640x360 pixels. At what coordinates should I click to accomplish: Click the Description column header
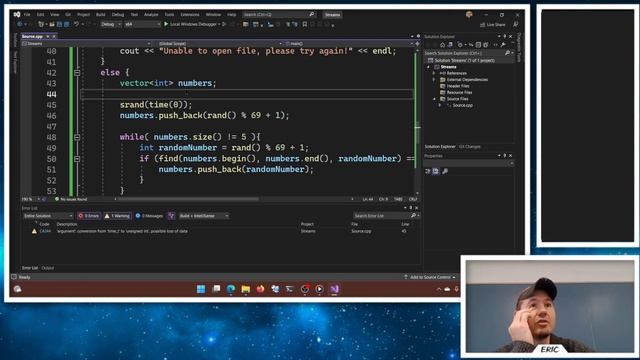67,224
